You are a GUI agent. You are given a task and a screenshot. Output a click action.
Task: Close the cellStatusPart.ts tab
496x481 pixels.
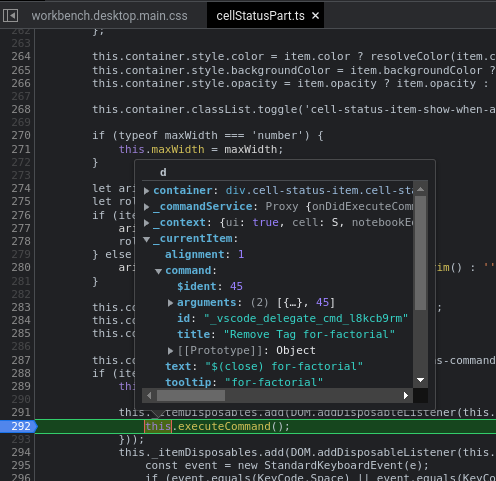point(315,16)
